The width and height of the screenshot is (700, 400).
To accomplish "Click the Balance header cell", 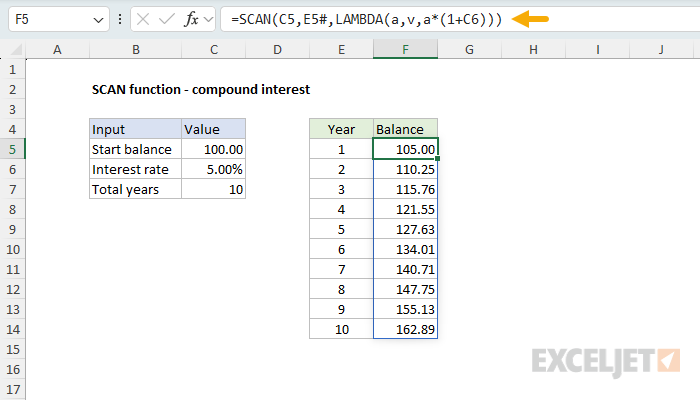I will coord(405,129).
